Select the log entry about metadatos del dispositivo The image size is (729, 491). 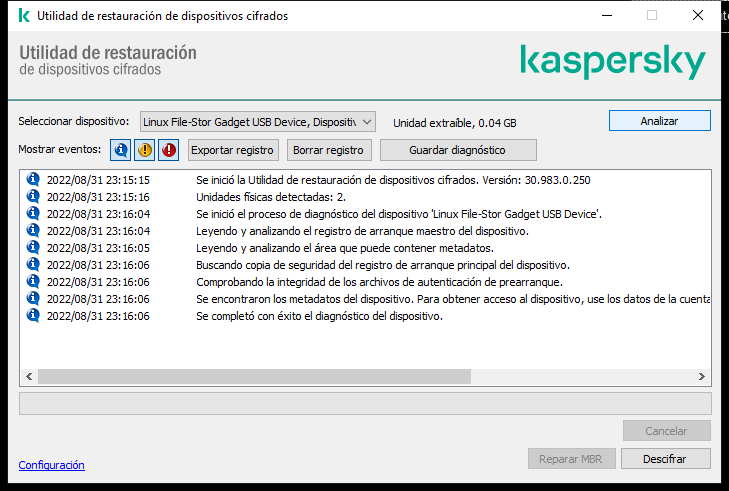452,299
